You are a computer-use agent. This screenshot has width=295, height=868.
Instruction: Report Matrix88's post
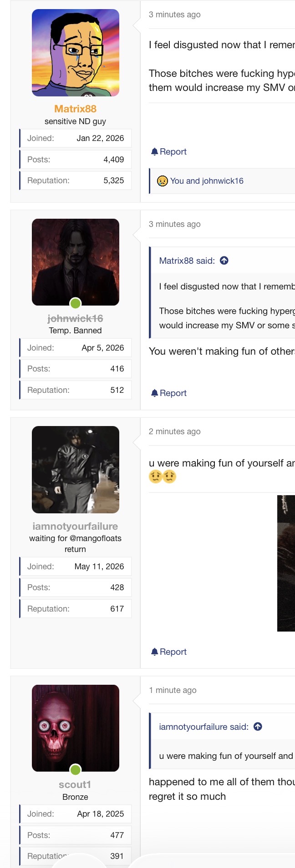(x=169, y=152)
